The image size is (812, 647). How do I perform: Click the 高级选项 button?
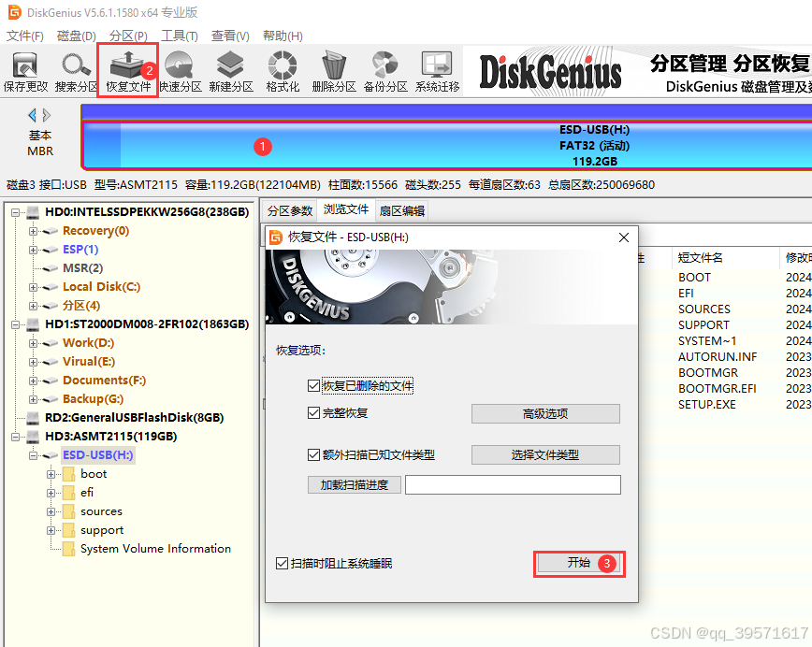tap(545, 413)
